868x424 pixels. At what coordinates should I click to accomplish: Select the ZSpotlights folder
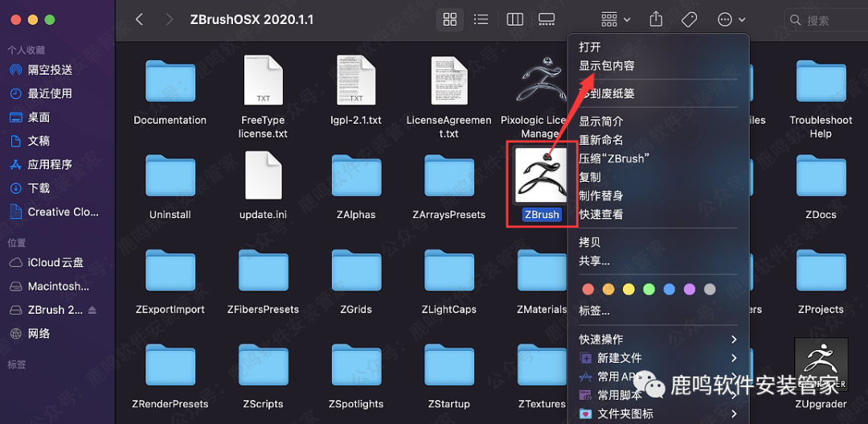(x=356, y=366)
